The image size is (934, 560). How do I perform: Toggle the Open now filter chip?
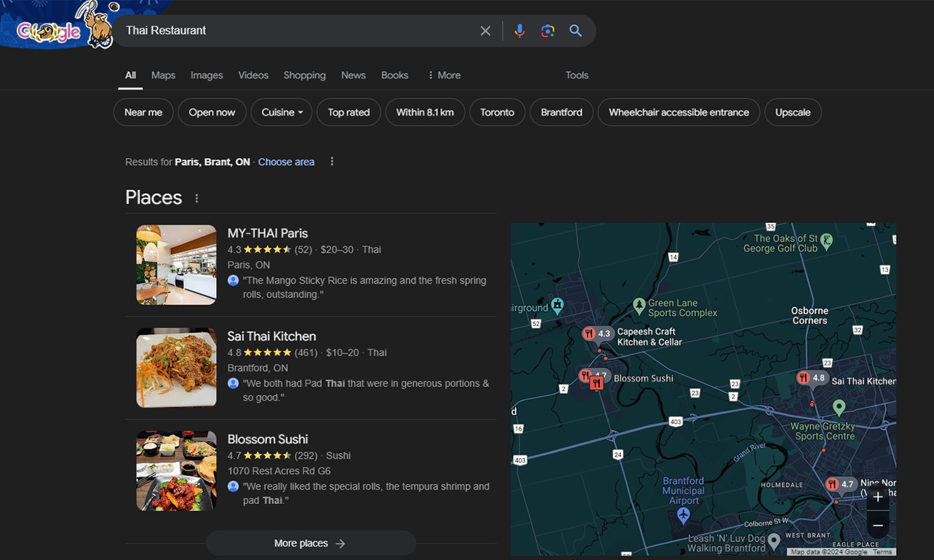212,112
